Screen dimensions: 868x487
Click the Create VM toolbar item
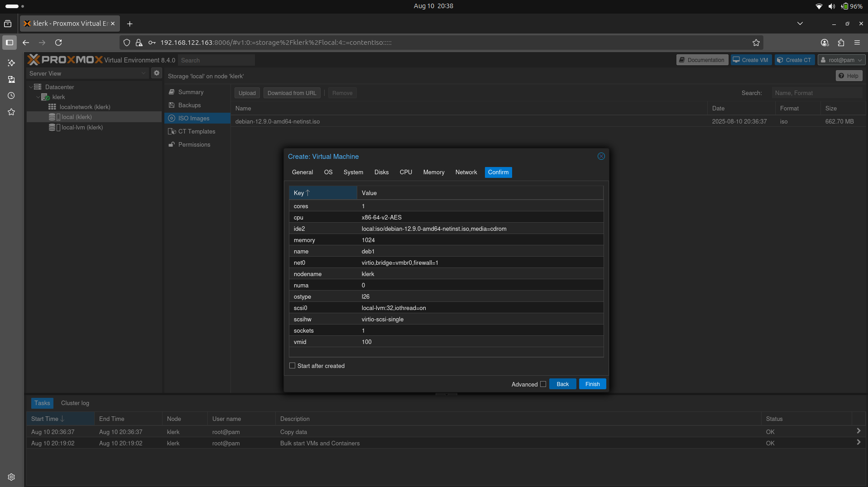pyautogui.click(x=750, y=59)
